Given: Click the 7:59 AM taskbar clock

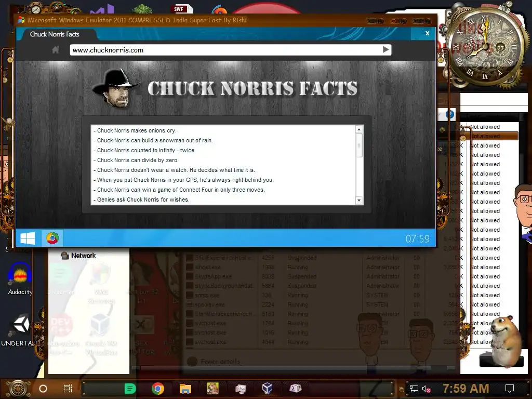Looking at the screenshot, I should pos(466,389).
